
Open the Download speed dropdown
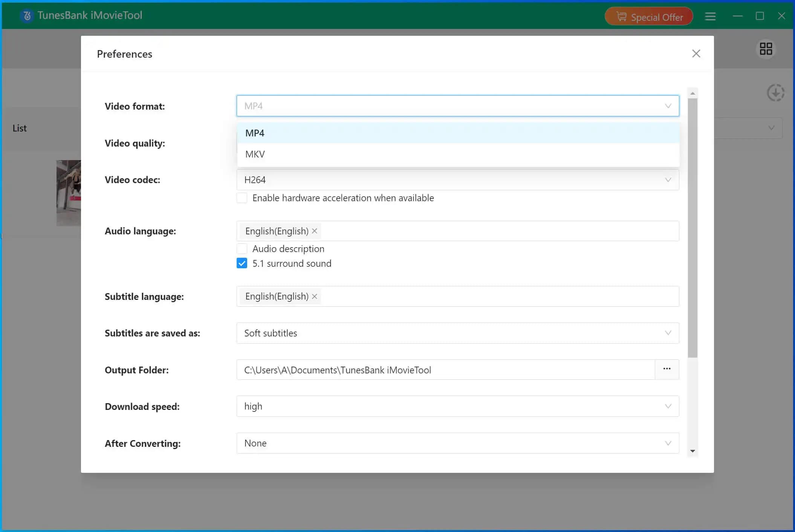(457, 406)
